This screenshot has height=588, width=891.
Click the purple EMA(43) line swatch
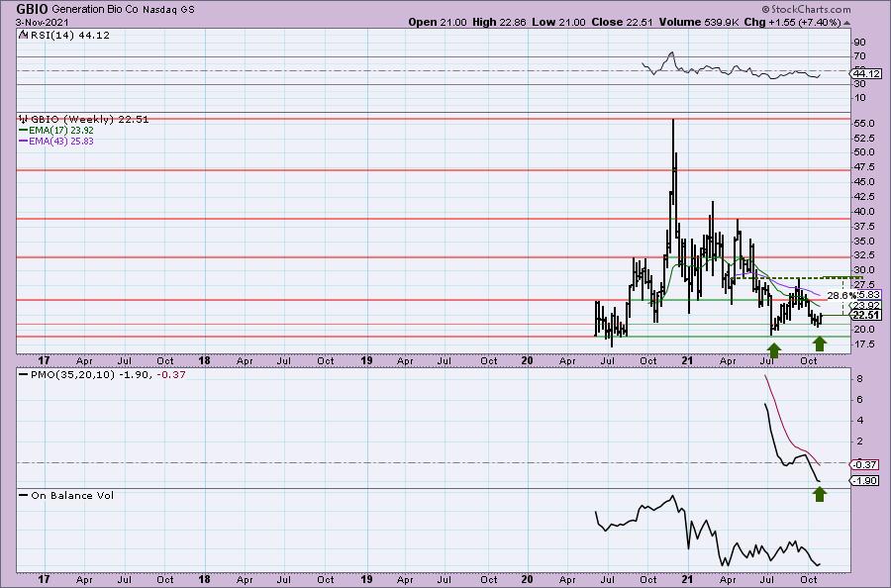[24, 141]
